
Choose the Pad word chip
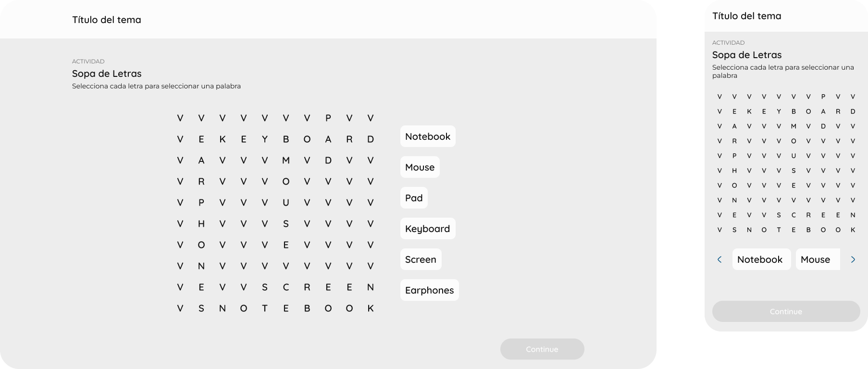coord(414,198)
